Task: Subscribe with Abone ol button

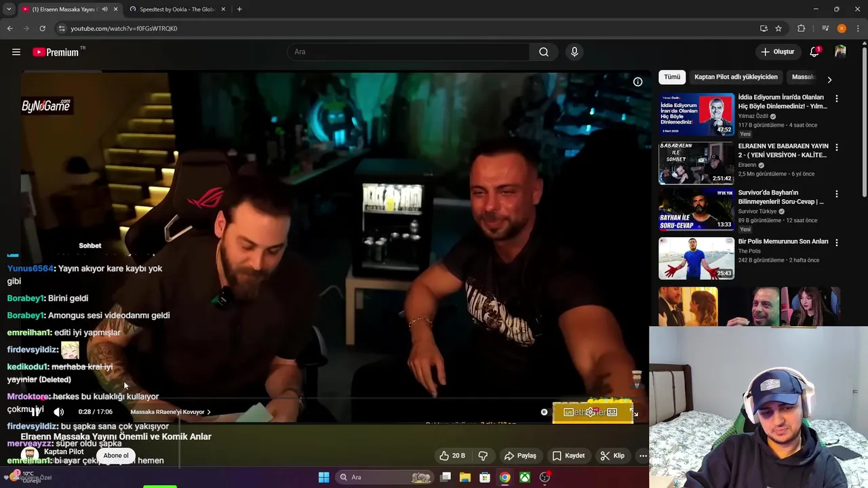Action: [115, 455]
